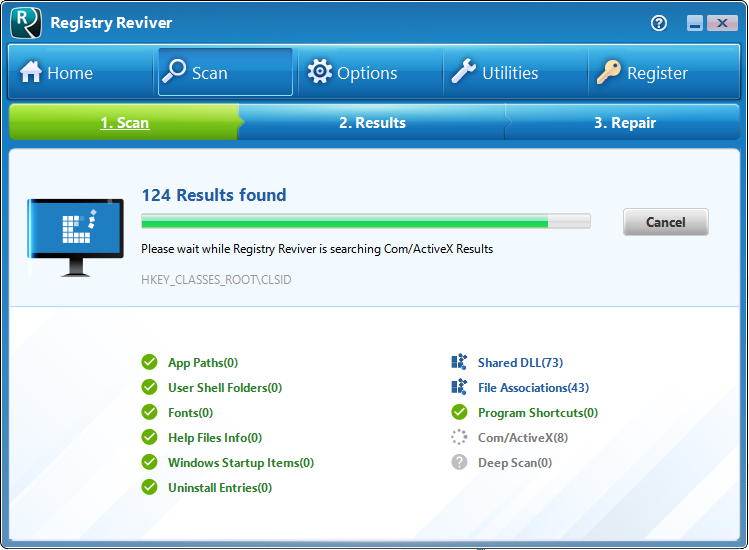Screen dimensions: 749x550
Task: Click the Register key icon
Action: coord(609,72)
